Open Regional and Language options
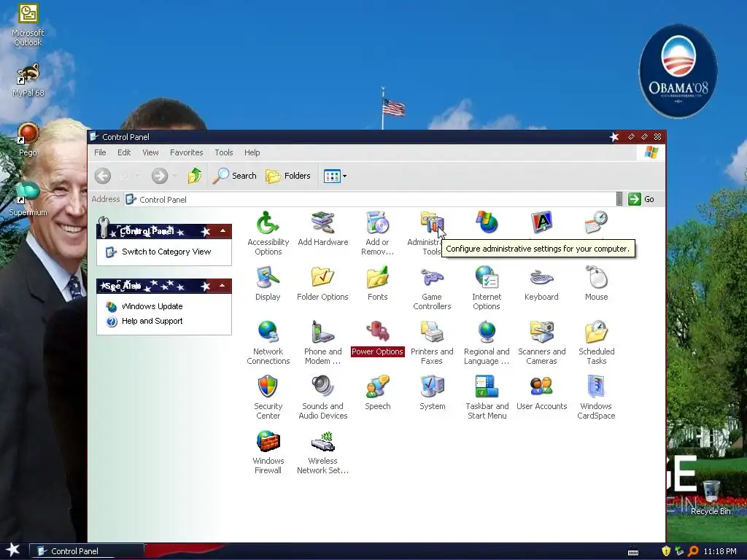Screen dimensions: 747x560 pyautogui.click(x=487, y=343)
